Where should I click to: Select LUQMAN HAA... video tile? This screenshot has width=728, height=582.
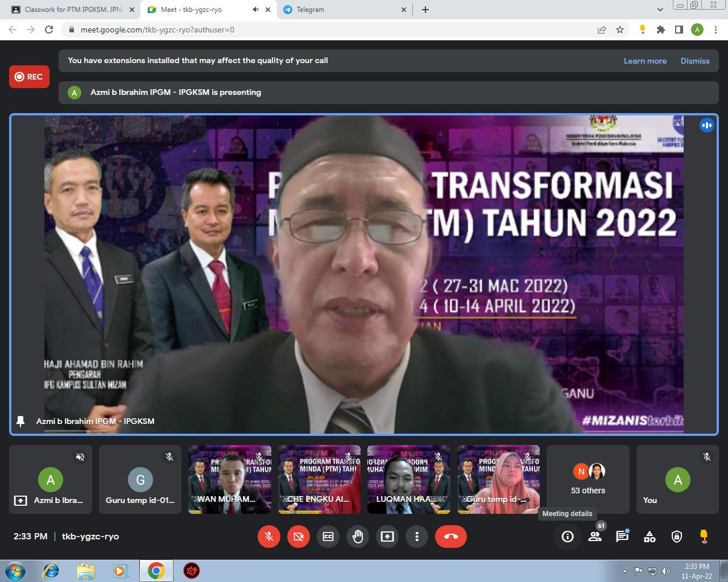point(409,480)
